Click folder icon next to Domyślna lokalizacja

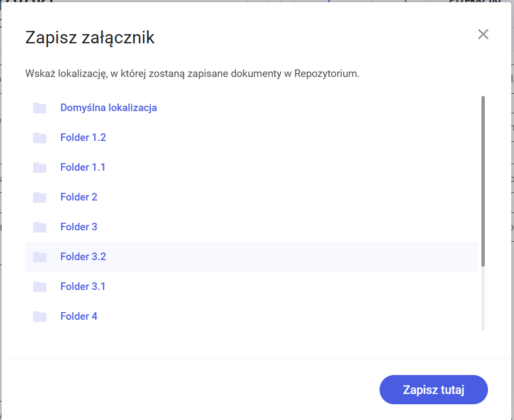[40, 108]
